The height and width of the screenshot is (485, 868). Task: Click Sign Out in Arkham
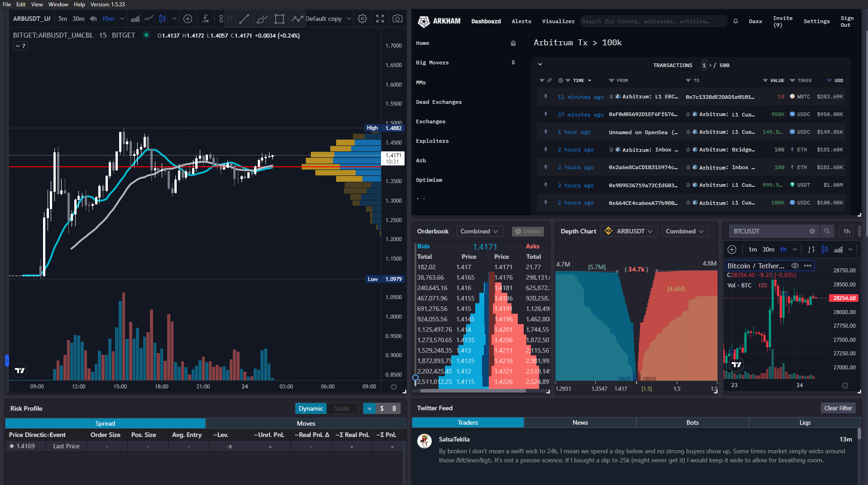coord(847,21)
